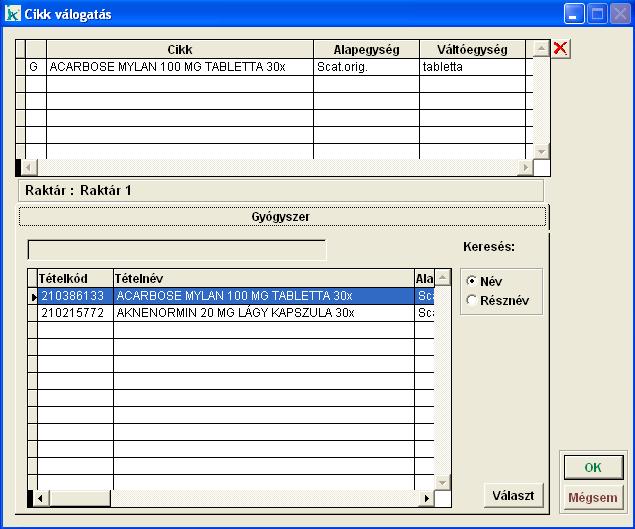Screen dimensions: 635x529
Task: Click the red X delete icon
Action: click(x=561, y=49)
